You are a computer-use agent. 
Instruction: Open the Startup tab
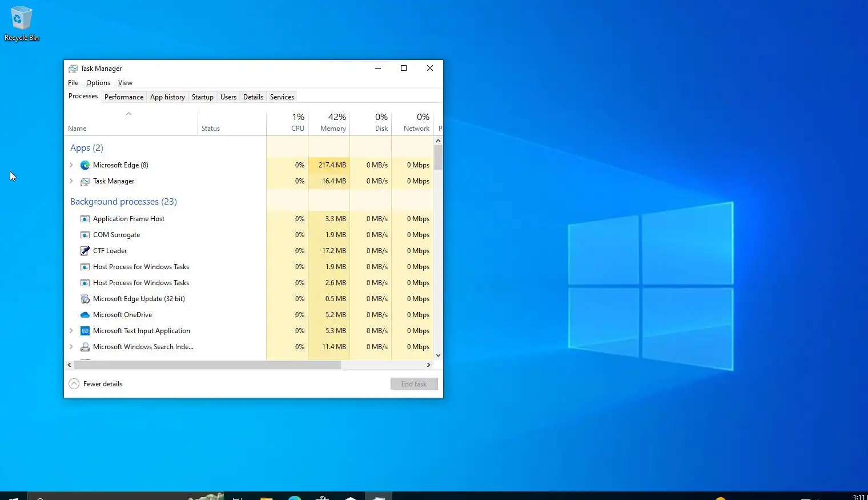tap(202, 97)
